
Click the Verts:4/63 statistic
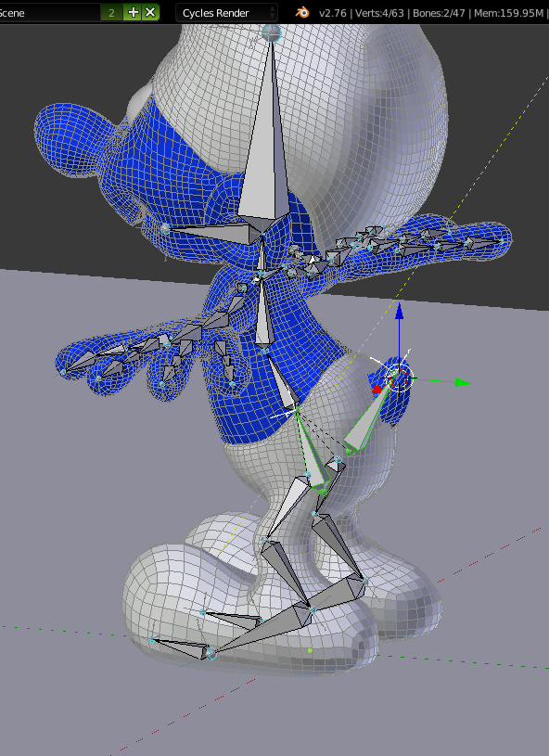tap(379, 13)
